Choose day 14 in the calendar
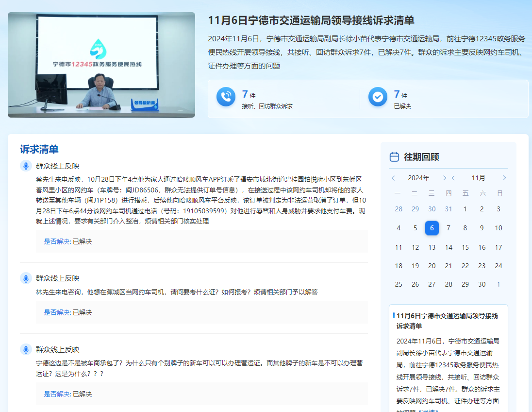 [x=449, y=247]
